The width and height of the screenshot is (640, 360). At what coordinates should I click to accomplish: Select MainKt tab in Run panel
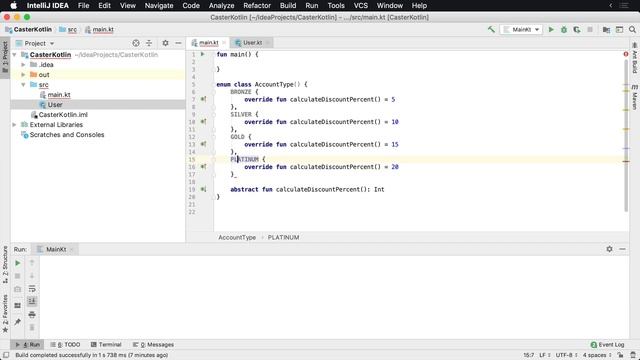tap(56, 249)
